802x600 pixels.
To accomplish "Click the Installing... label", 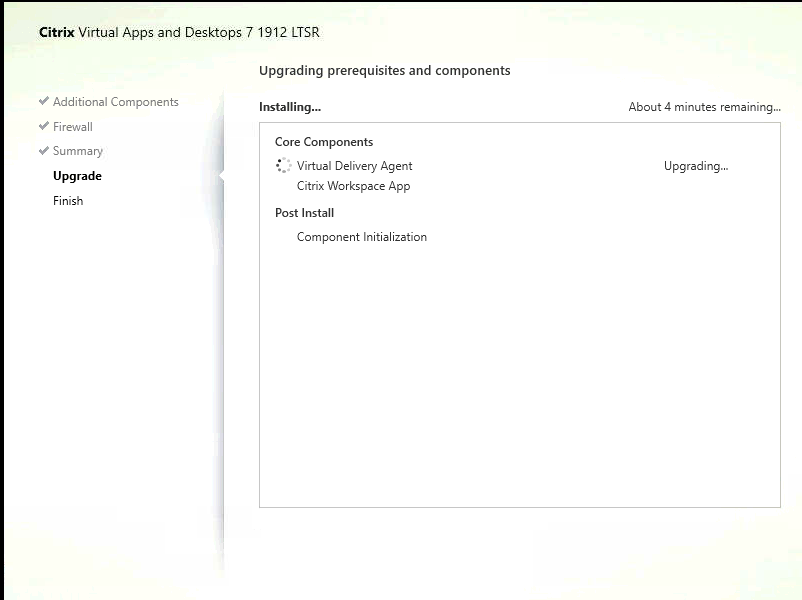I will click(x=289, y=107).
